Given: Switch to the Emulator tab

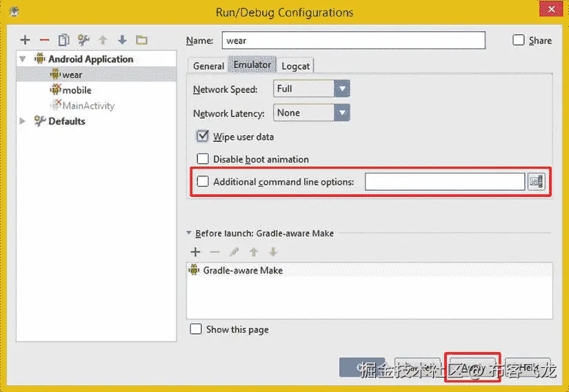Looking at the screenshot, I should click(252, 65).
